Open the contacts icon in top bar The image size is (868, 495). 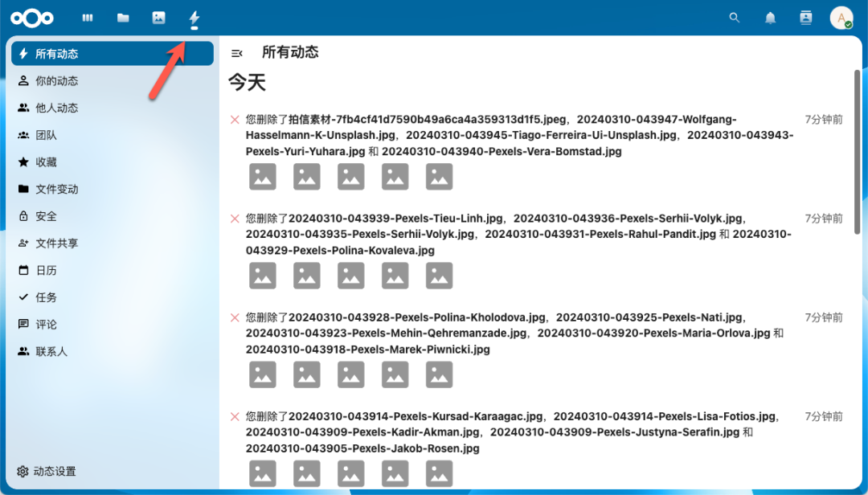tap(805, 17)
